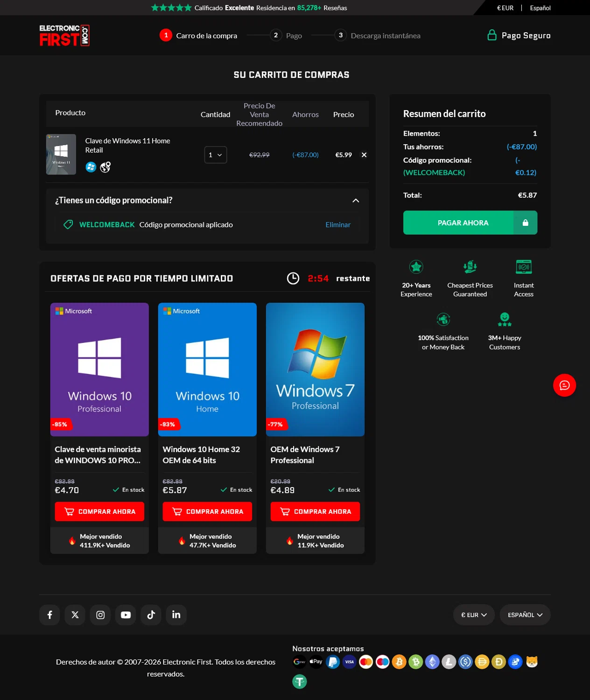Open the quantity dropdown for Windows 11 Home

[x=216, y=155]
